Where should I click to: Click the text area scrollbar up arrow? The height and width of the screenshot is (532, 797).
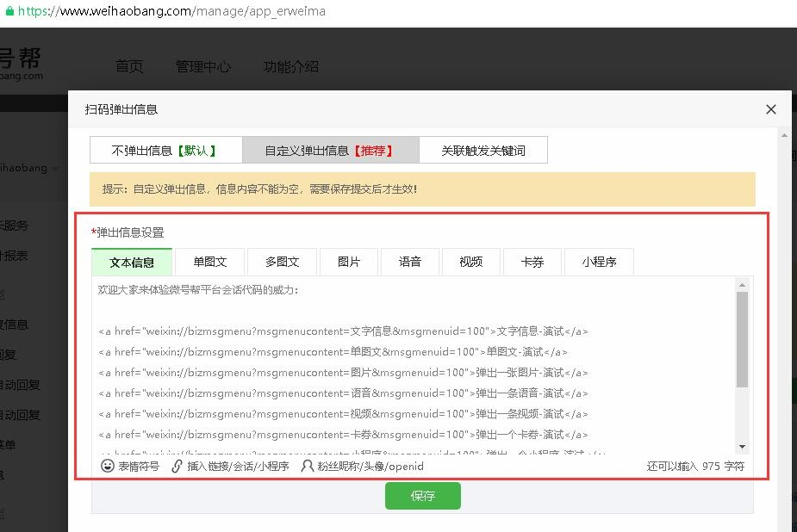point(742,285)
